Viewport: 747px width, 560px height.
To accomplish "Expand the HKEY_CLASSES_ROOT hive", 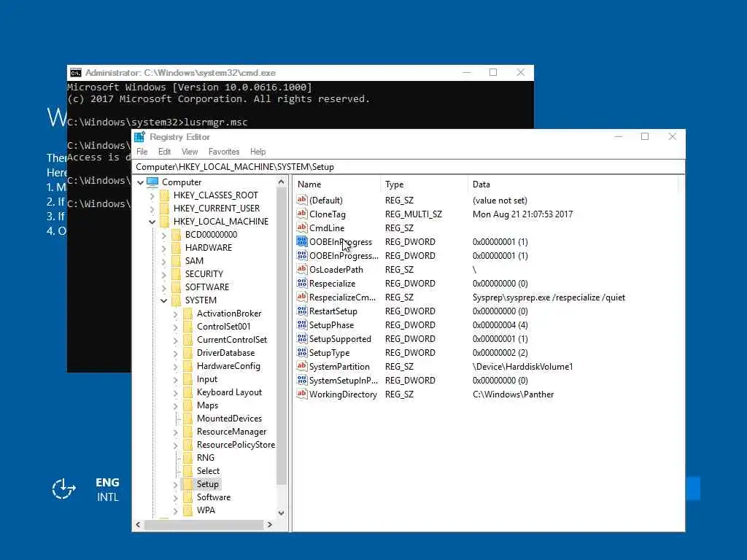I will coord(152,195).
